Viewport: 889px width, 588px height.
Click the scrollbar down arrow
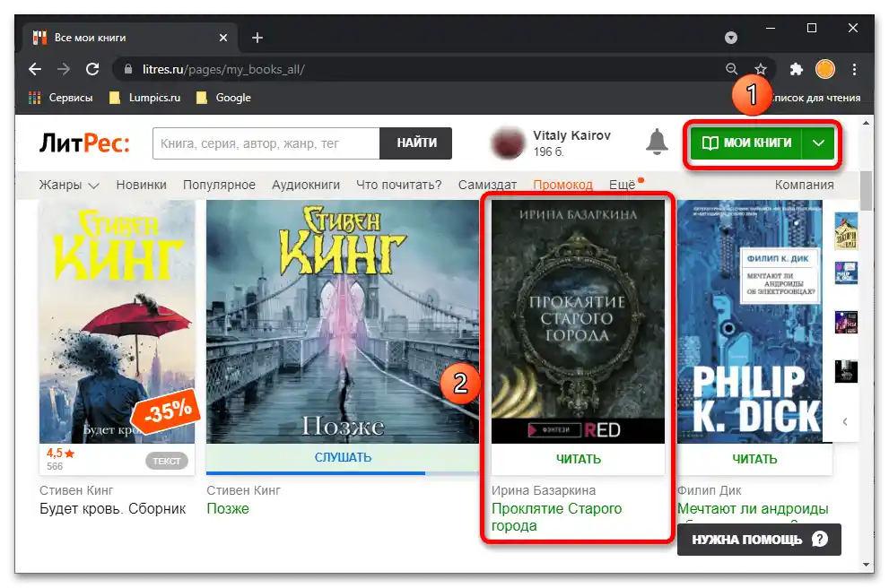pos(866,564)
